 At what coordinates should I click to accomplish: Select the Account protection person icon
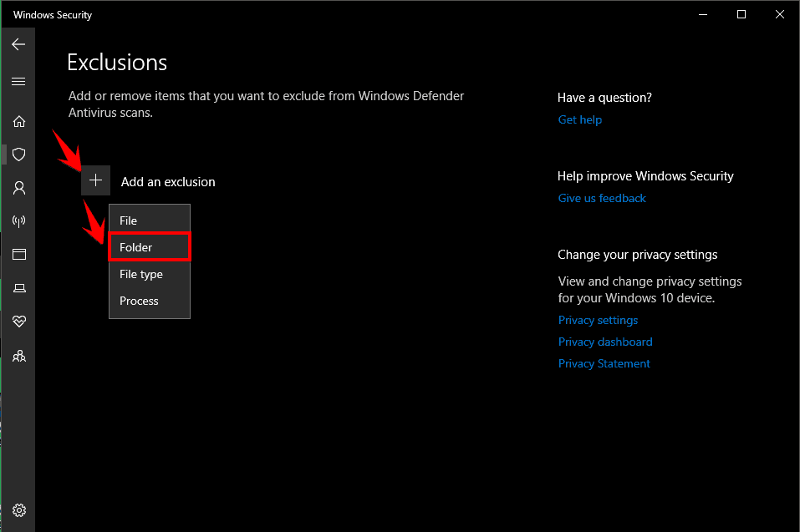(18, 187)
